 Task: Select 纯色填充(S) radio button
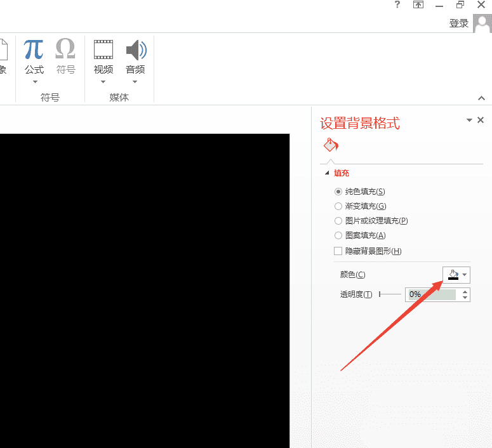tap(338, 192)
